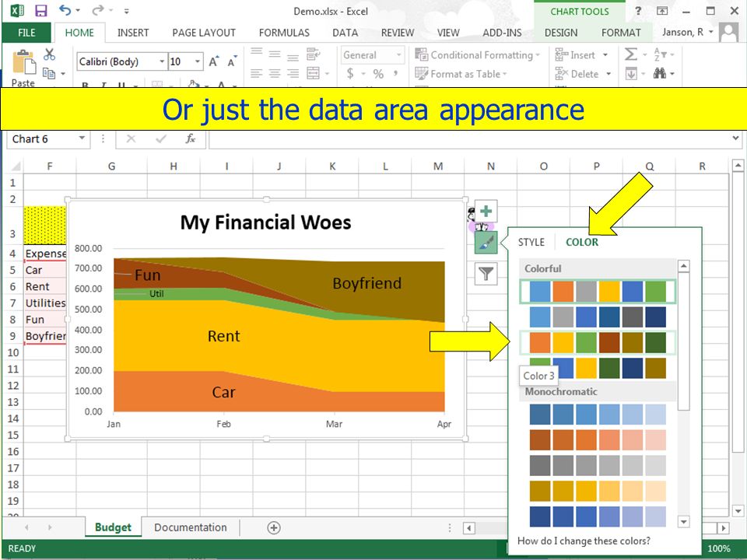Select the chart title My Financial Woes

click(266, 222)
